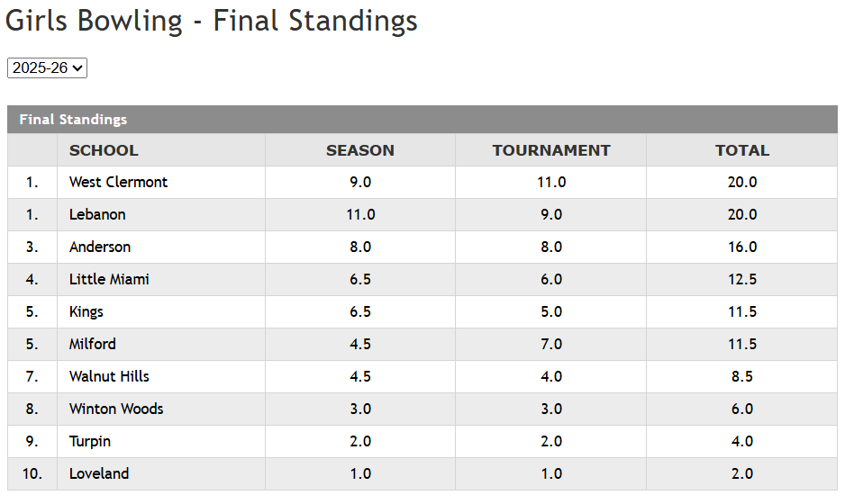Select the Lebanon school name
This screenshot has height=504, width=845.
click(97, 214)
